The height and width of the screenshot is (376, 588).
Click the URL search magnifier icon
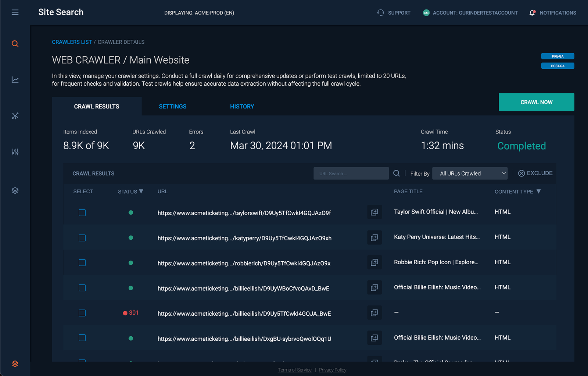tap(397, 173)
